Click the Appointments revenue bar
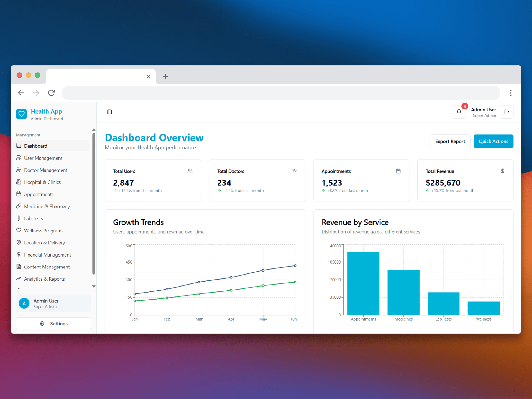Viewport: 532px width, 399px height. (363, 283)
